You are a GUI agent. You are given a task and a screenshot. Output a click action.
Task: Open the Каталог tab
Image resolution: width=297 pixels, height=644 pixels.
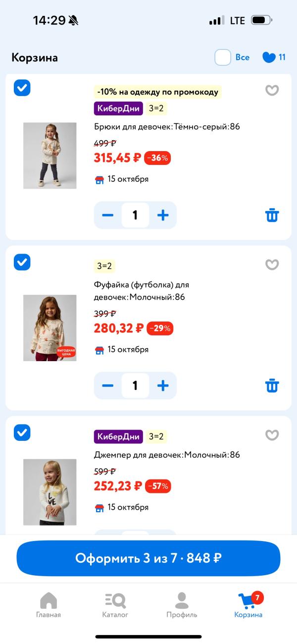pos(115,605)
